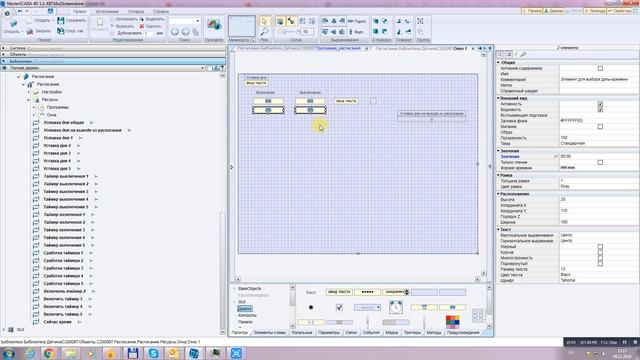Collapse the Внешний вид properties section
Screen dimensions: 640x360
pyautogui.click(x=498, y=98)
